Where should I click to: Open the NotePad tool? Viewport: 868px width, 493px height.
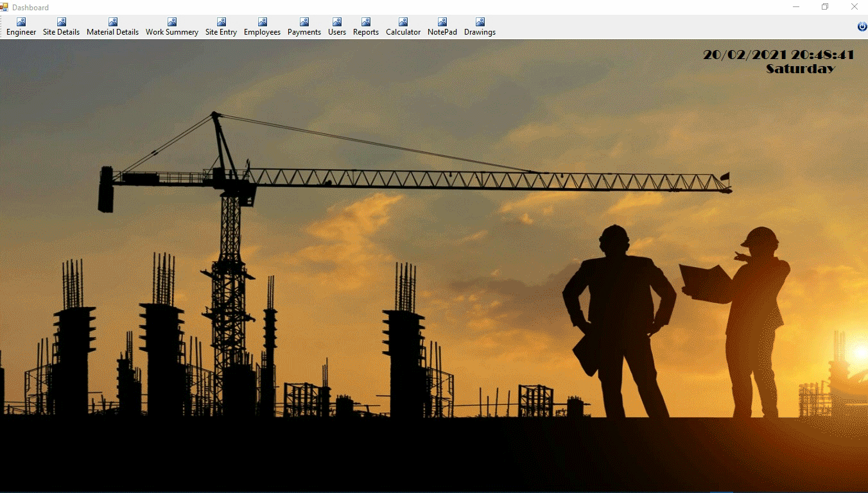coord(442,27)
